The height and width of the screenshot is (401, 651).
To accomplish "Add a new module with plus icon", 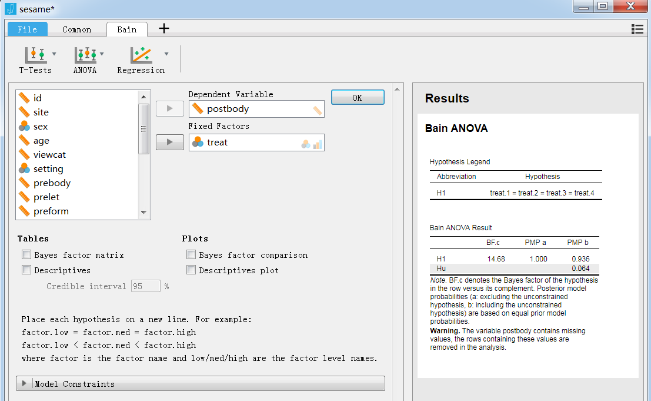I will click(x=164, y=29).
